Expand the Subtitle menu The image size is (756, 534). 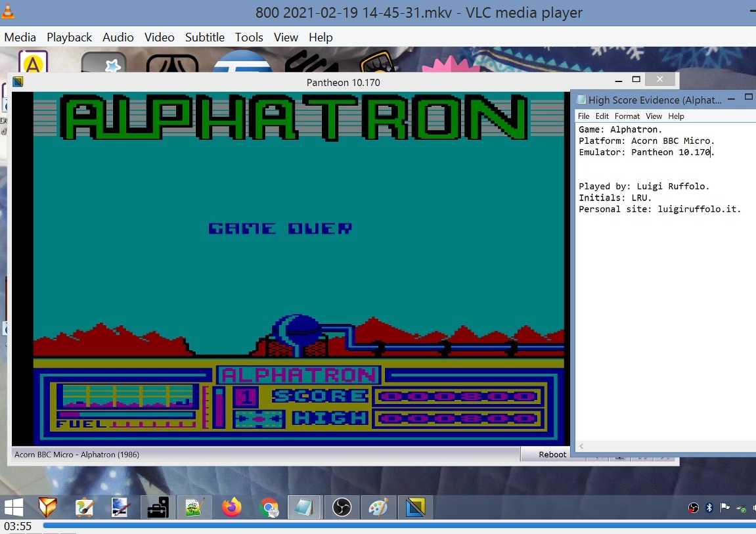(204, 37)
